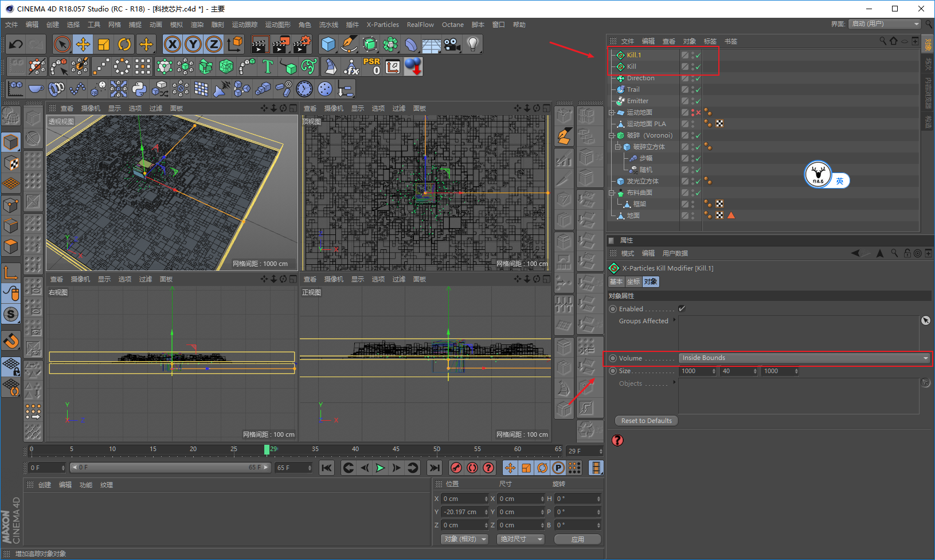
Task: Activate the Rotate tool
Action: point(124,44)
